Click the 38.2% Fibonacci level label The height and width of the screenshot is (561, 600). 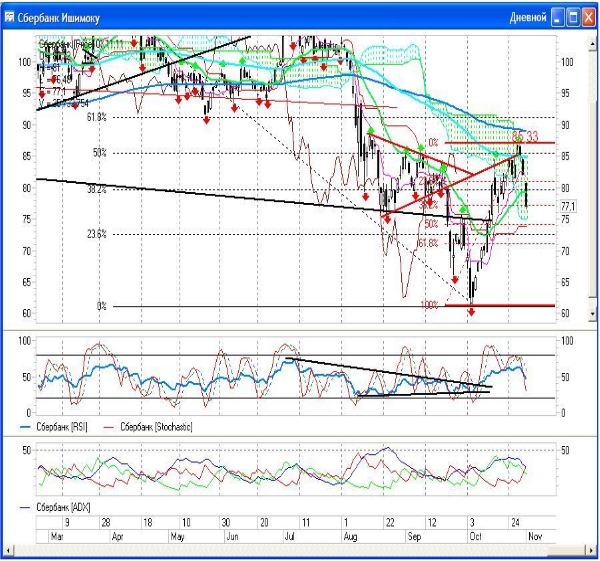point(96,189)
